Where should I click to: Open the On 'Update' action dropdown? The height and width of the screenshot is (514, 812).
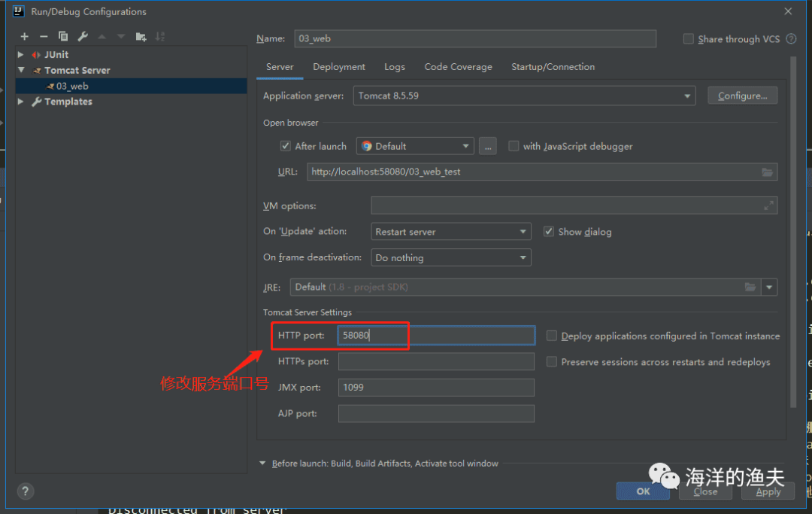pyautogui.click(x=451, y=232)
